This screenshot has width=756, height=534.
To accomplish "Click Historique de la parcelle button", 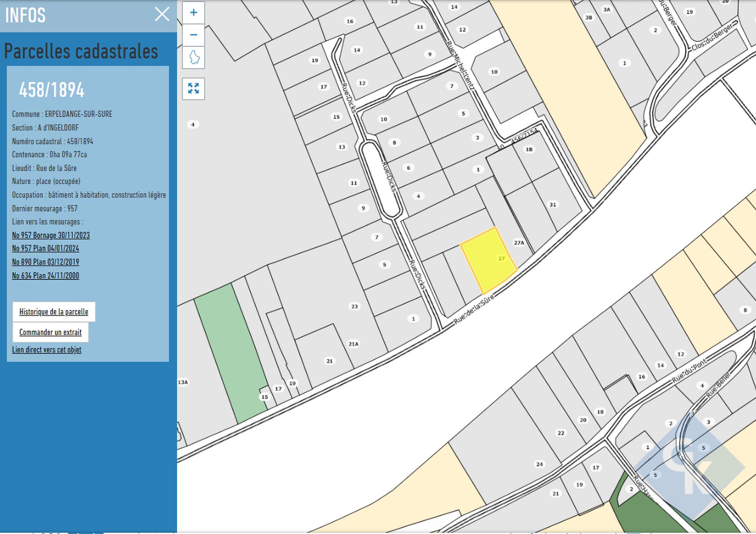I will click(x=54, y=312).
